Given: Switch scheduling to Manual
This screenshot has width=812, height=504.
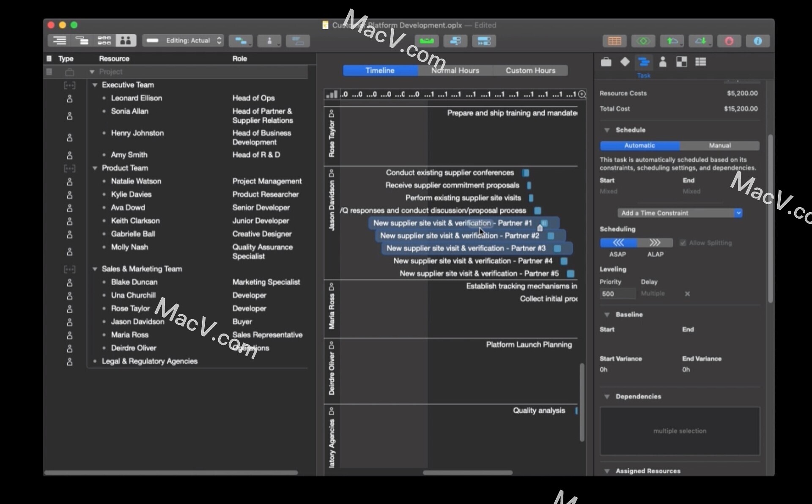Looking at the screenshot, I should 719,145.
